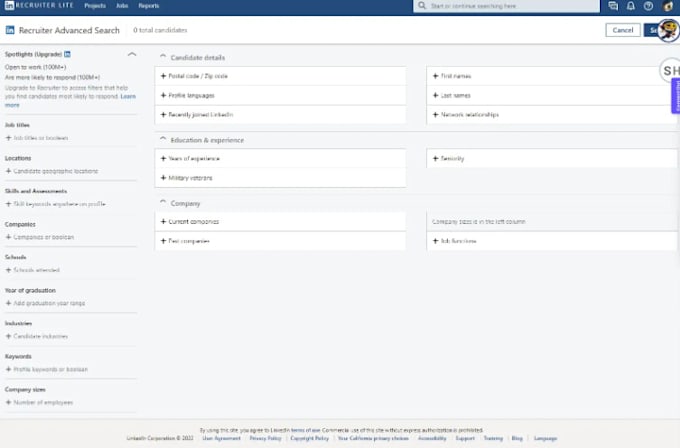Open the Jobs menu
680x448 pixels.
click(x=122, y=6)
